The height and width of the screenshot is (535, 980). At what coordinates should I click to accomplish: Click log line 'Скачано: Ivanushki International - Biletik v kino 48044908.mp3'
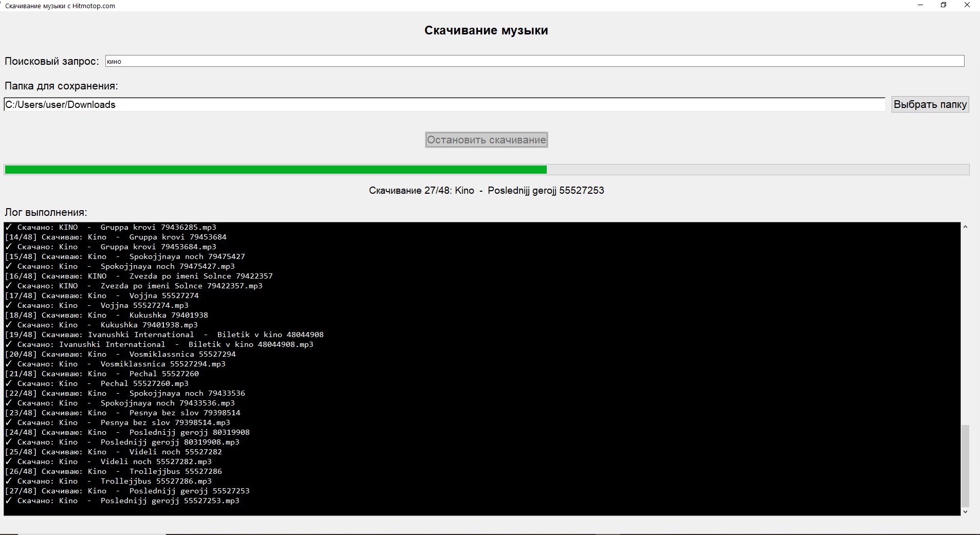(159, 344)
